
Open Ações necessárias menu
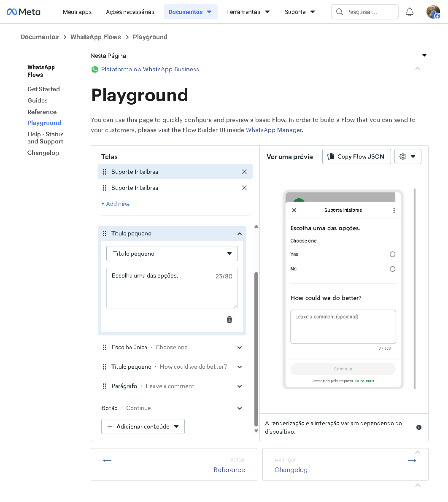tap(130, 12)
